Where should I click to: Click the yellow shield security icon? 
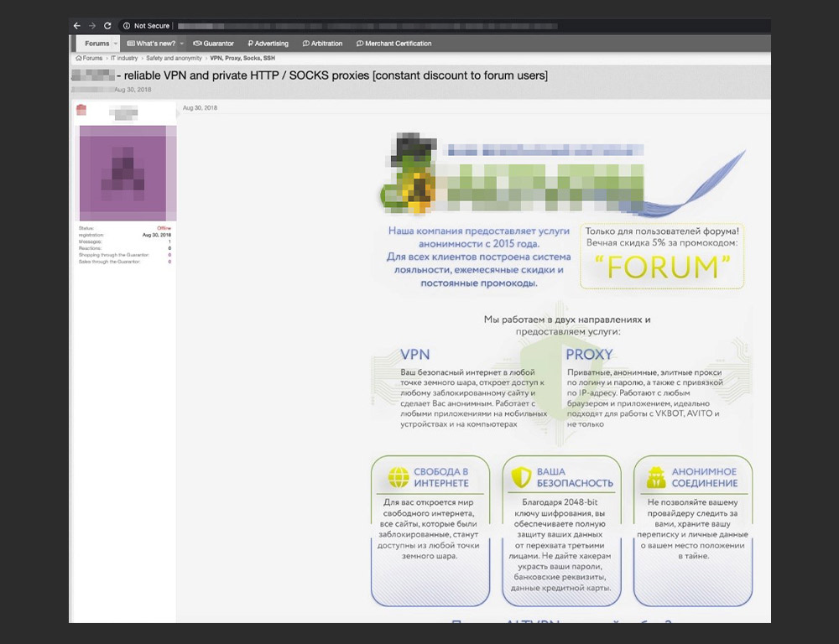(521, 478)
